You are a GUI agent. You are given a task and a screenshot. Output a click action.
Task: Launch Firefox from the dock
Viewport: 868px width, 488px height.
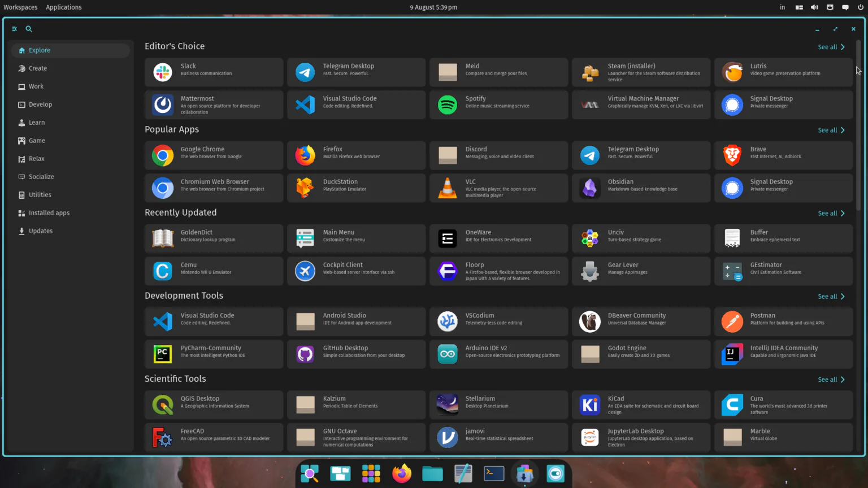click(x=402, y=473)
